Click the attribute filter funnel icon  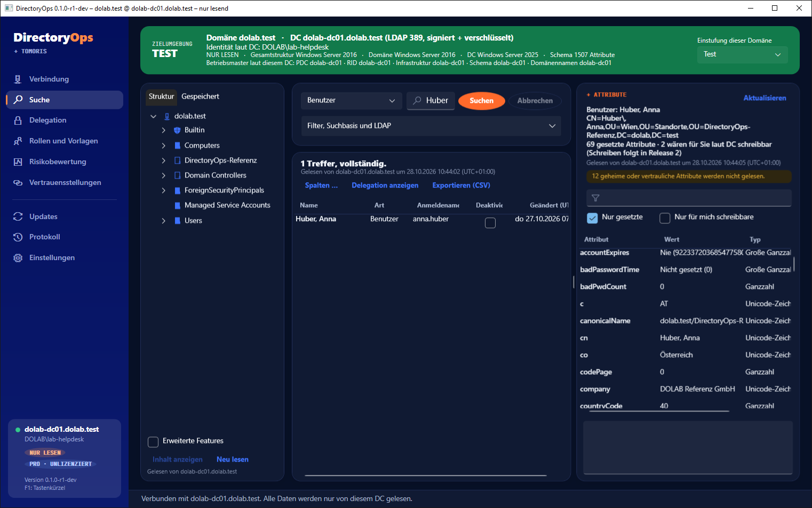[595, 198]
